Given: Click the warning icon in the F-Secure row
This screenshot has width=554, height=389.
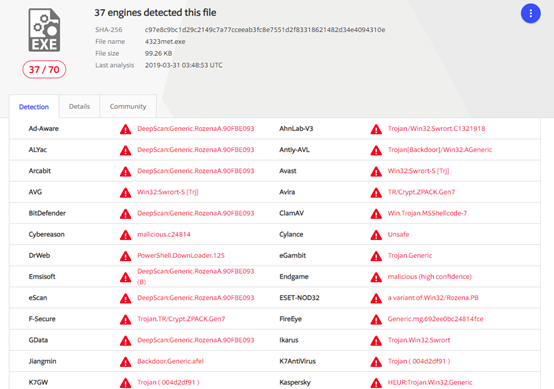Looking at the screenshot, I should (125, 320).
